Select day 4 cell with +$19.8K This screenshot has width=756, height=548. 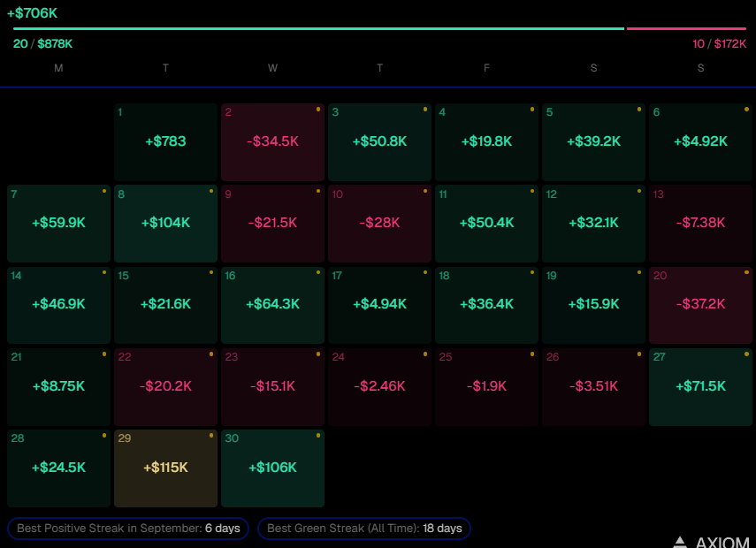coord(486,142)
